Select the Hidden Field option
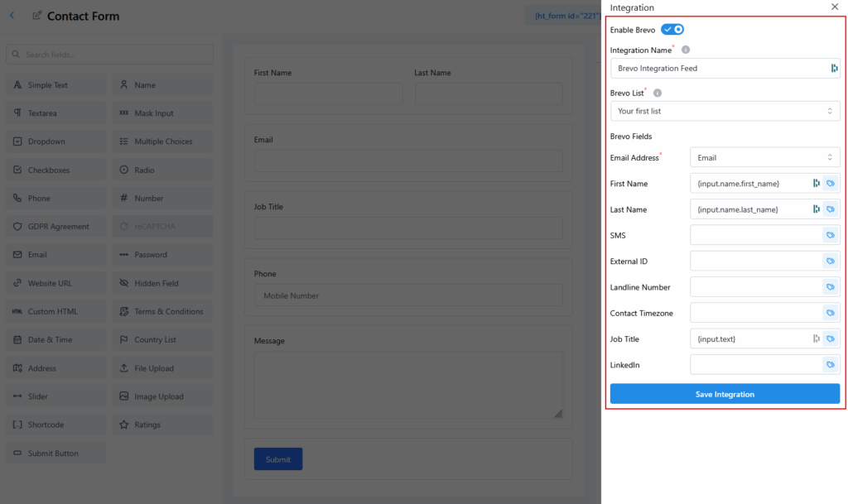 (x=162, y=283)
